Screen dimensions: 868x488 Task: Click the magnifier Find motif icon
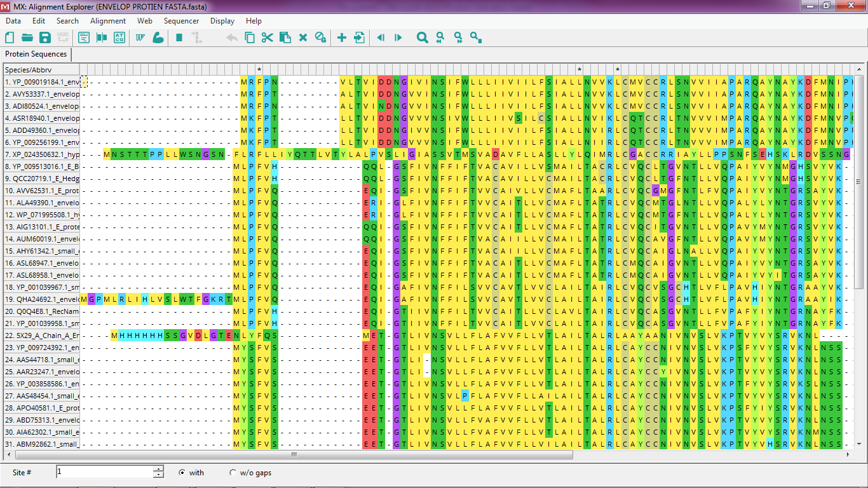(422, 38)
